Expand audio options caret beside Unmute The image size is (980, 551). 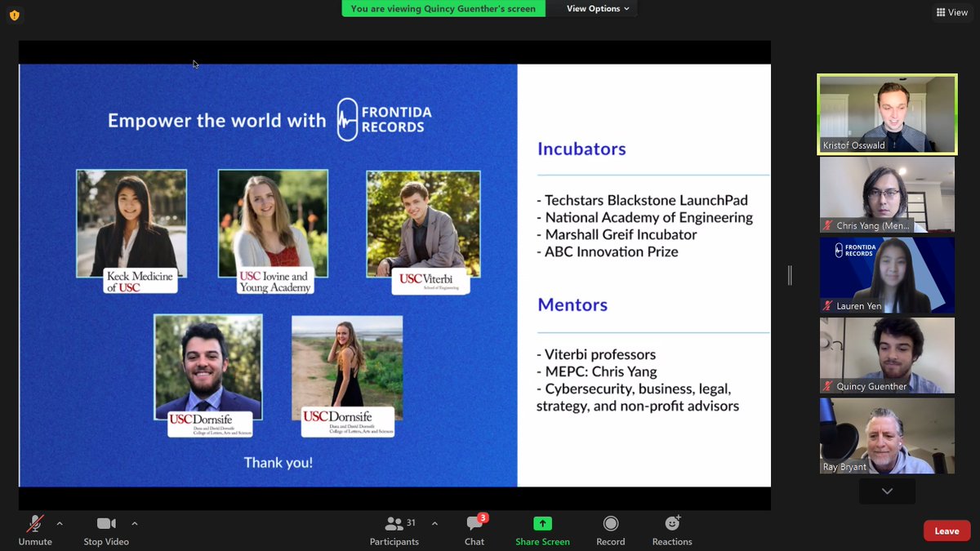[x=60, y=523]
